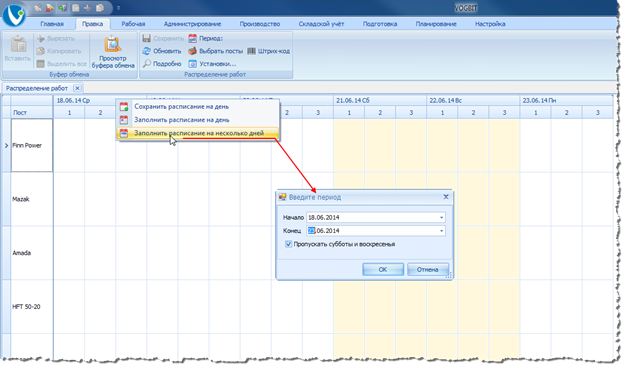Click the 21.06.14 Сб date header

(380, 101)
